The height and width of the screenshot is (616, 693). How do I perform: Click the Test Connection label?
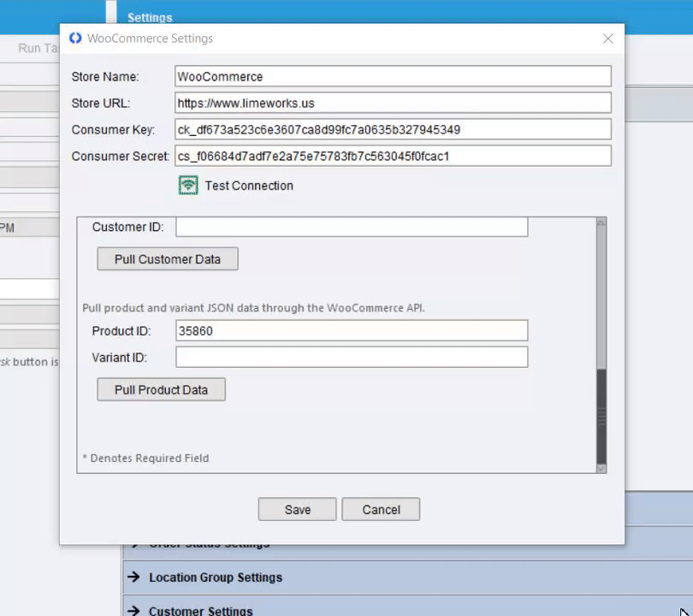249,186
